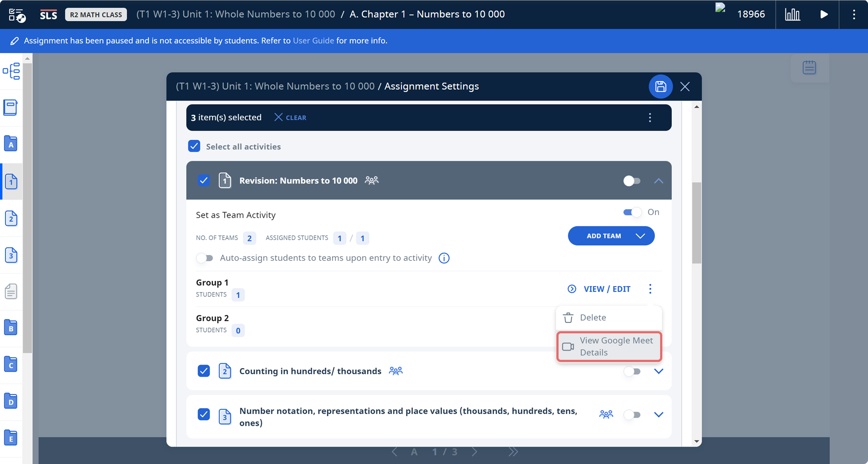This screenshot has width=868, height=464.
Task: Select activity page 2 in sidebar
Action: (x=11, y=218)
